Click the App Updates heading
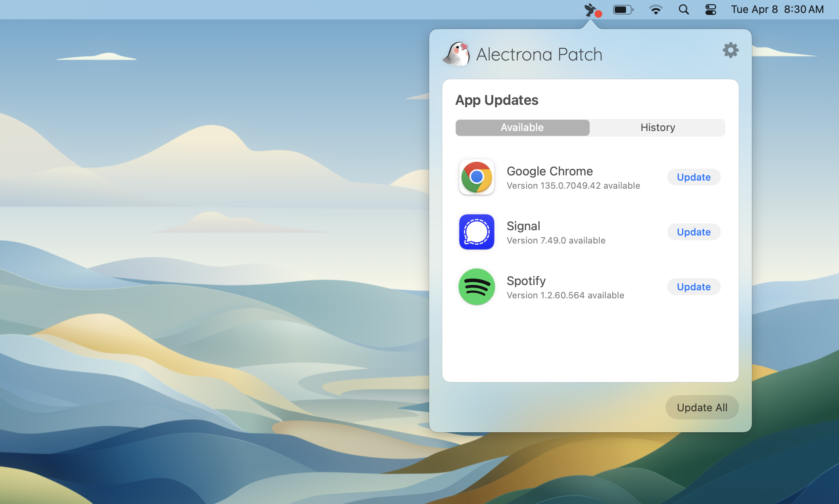 pos(497,100)
